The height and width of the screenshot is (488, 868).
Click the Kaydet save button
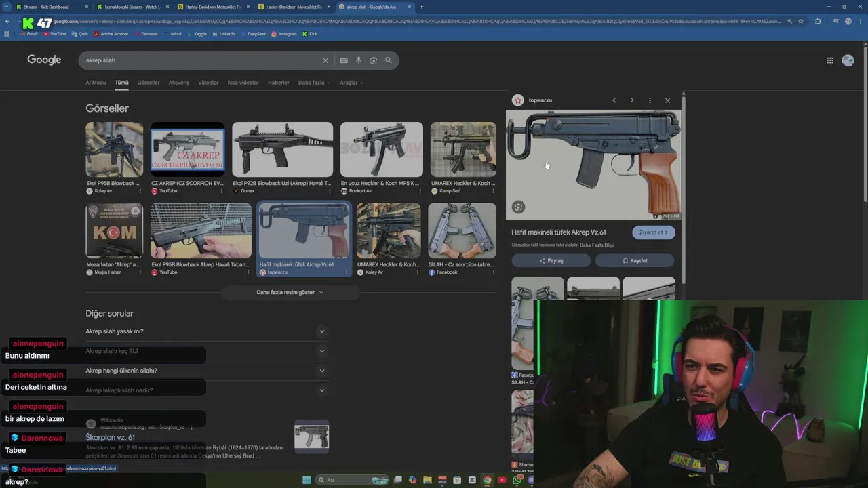tap(635, 260)
